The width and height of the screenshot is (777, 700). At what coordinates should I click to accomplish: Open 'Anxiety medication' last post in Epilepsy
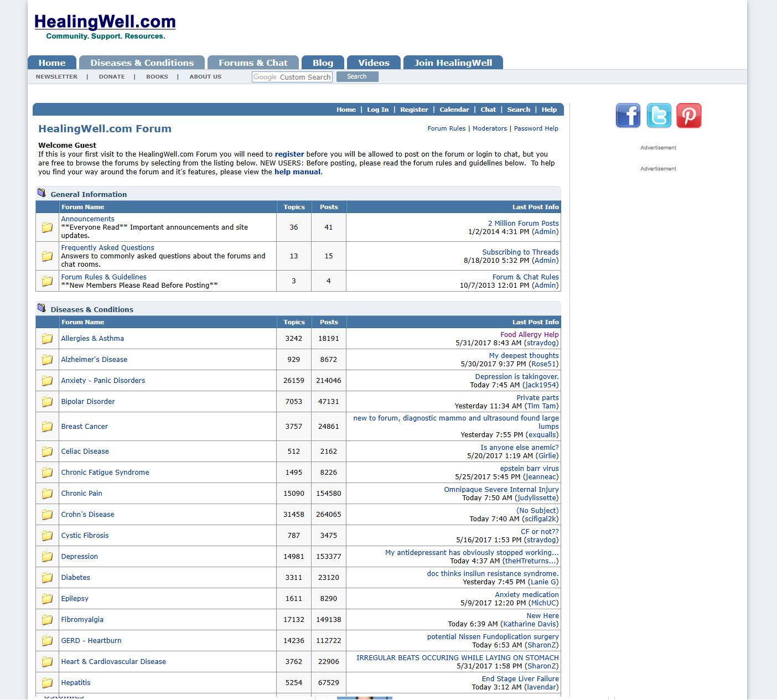pyautogui.click(x=527, y=595)
